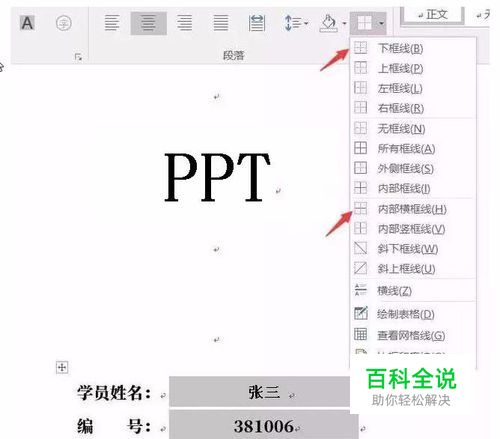Choose 斜上框线(U) diagonal up border
This screenshot has height=439, width=500.
click(413, 269)
